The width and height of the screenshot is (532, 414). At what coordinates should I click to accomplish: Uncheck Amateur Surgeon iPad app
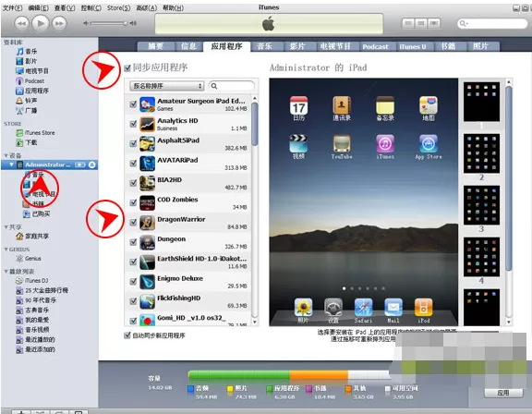[x=133, y=104]
